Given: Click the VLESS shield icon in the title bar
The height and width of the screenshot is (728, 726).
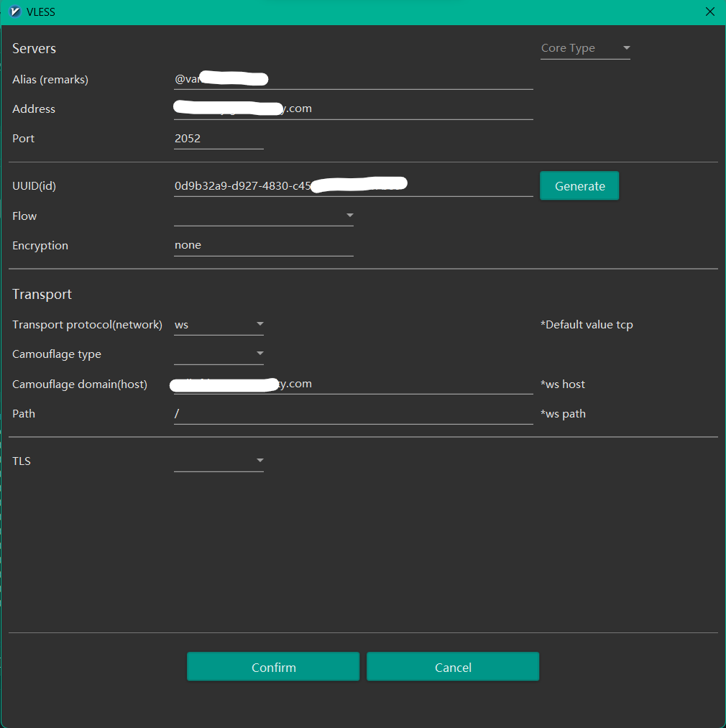Looking at the screenshot, I should 16,11.
